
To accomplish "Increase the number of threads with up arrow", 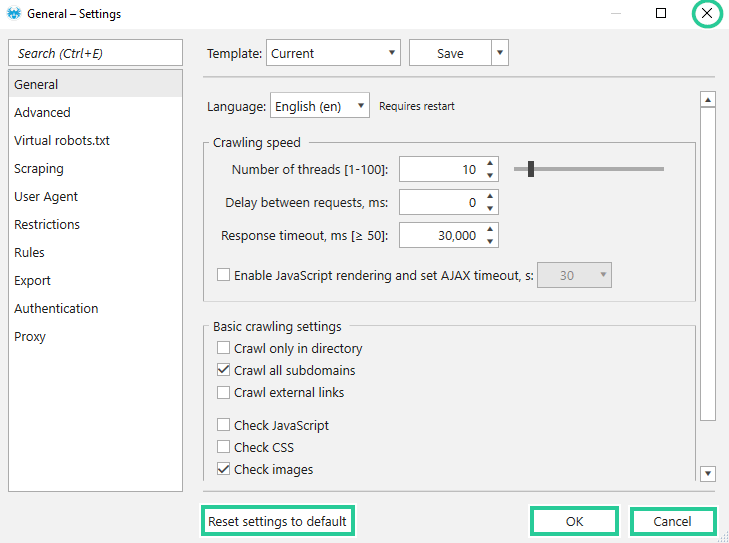I will click(x=490, y=163).
